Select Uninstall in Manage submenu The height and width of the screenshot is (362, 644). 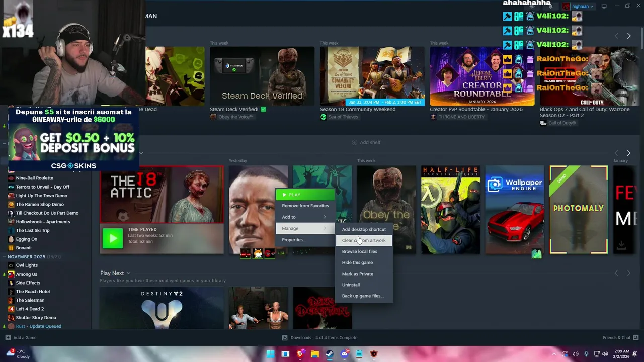(x=364, y=285)
